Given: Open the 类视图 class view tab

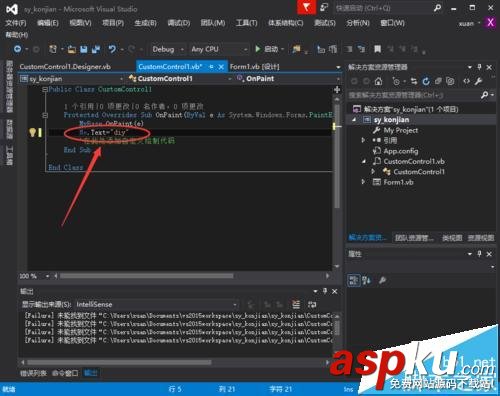Looking at the screenshot, I should tap(452, 238).
